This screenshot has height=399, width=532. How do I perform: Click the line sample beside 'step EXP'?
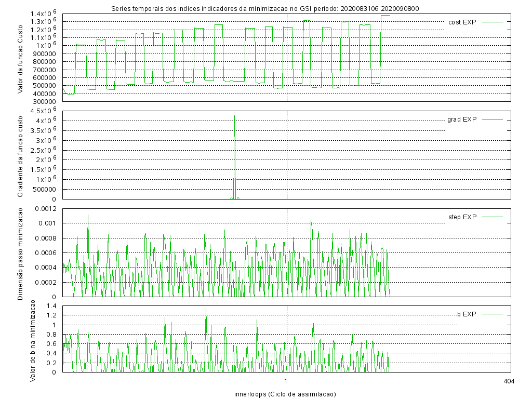click(x=493, y=217)
